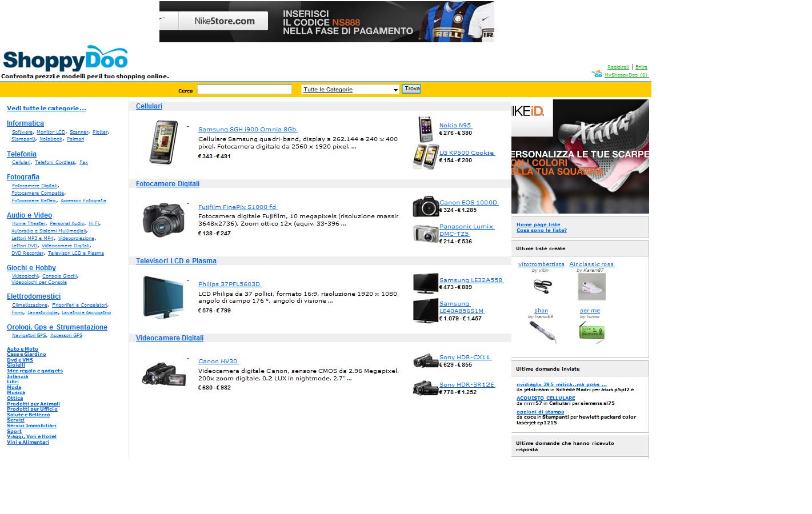
Task: Open the Panasonic Lumix DMC-TZ5 thumbnail
Action: [426, 234]
